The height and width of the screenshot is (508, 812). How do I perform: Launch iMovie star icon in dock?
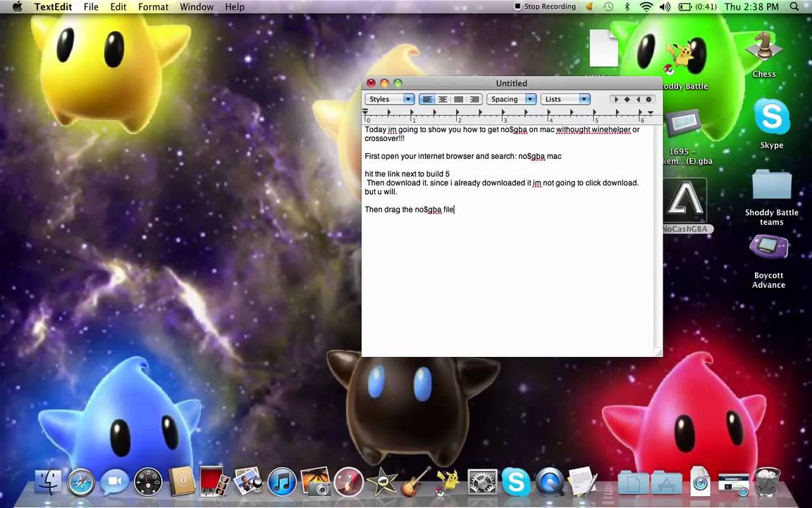(382, 483)
